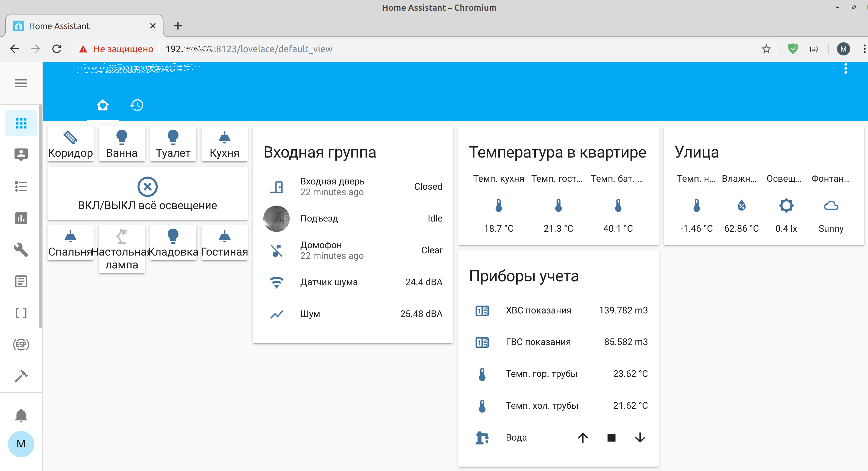
Task: Click the Подъезд camera thumbnail
Action: [276, 218]
